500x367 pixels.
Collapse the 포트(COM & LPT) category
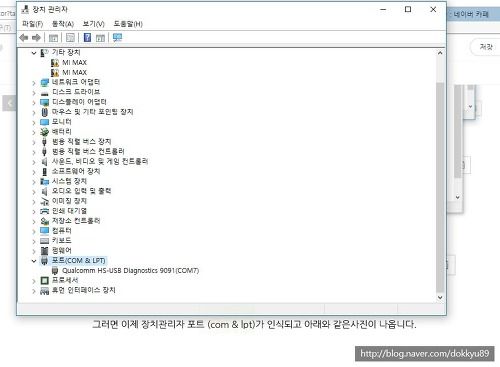pos(34,261)
